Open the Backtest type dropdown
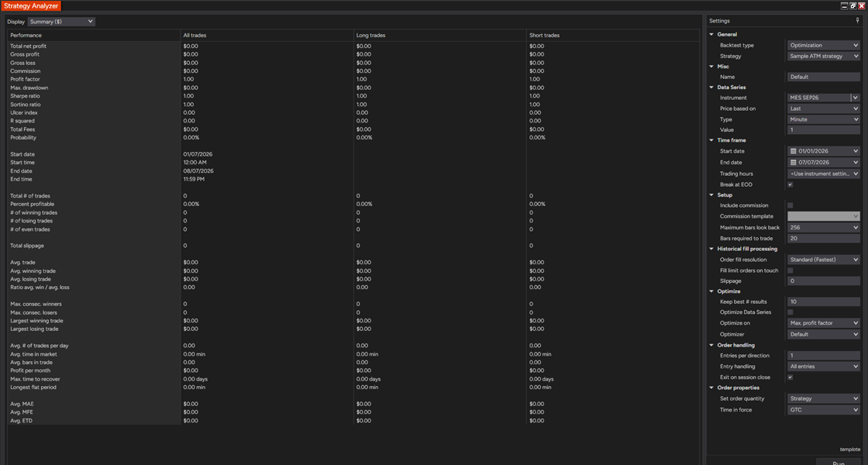This screenshot has height=465, width=868. coord(824,46)
